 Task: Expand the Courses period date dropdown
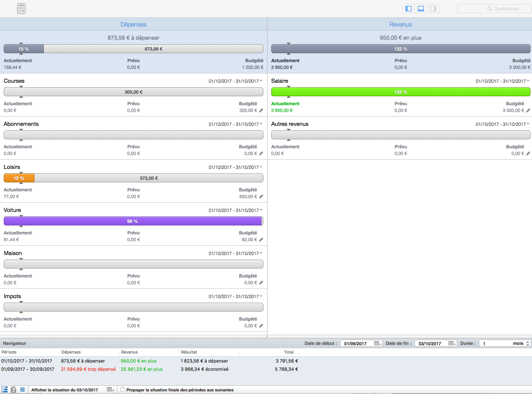click(261, 81)
